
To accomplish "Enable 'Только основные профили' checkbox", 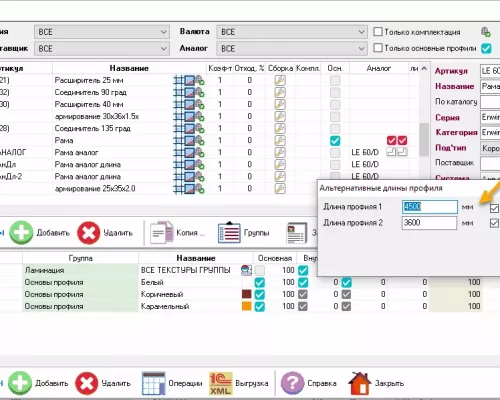I will tap(378, 48).
